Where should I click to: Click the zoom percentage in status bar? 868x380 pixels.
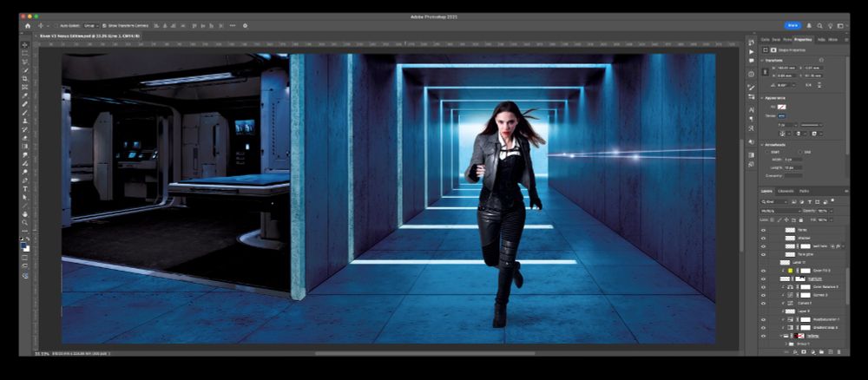[x=41, y=353]
